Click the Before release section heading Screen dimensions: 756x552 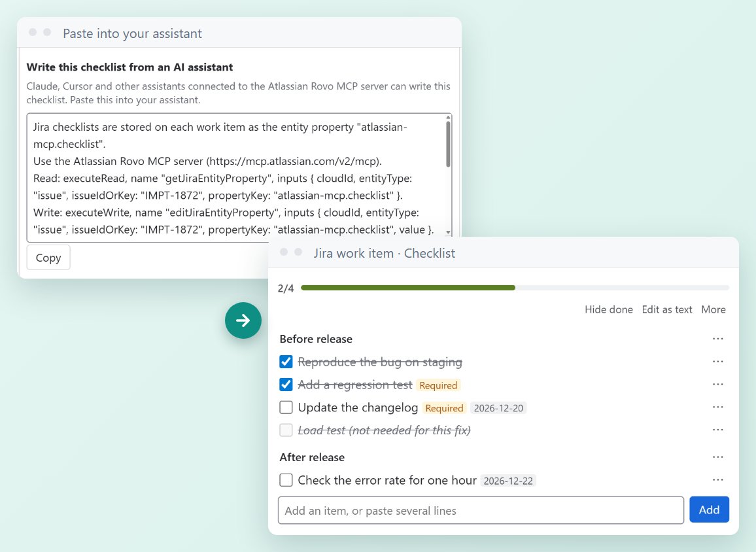point(316,339)
